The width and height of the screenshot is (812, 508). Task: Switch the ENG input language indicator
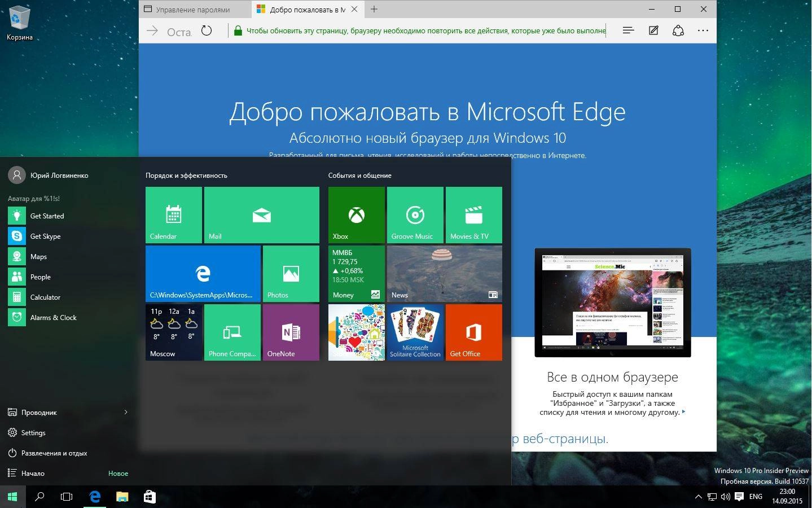(x=756, y=497)
